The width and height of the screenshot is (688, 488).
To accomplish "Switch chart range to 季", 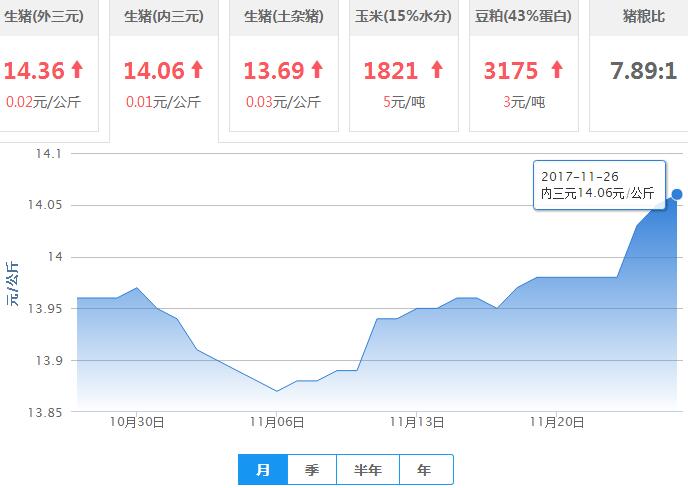I will 312,470.
